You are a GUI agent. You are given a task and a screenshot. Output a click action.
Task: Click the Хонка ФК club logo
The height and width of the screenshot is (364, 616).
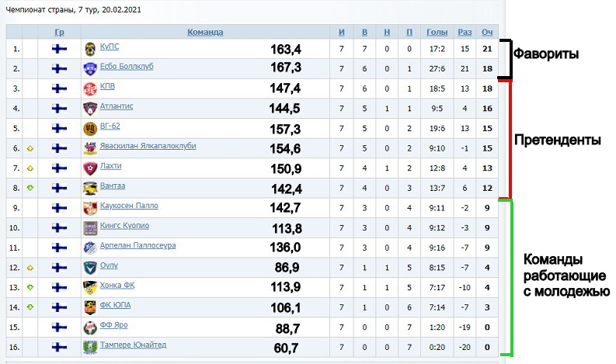(90, 286)
